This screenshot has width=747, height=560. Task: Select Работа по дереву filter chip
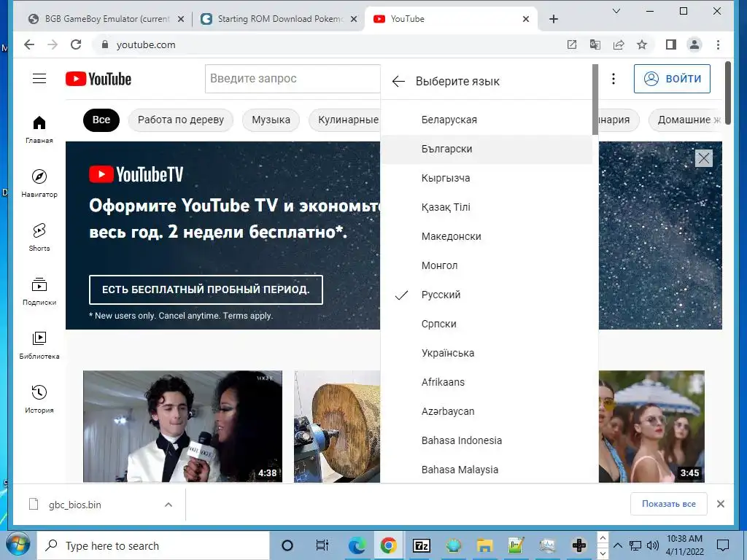181,120
